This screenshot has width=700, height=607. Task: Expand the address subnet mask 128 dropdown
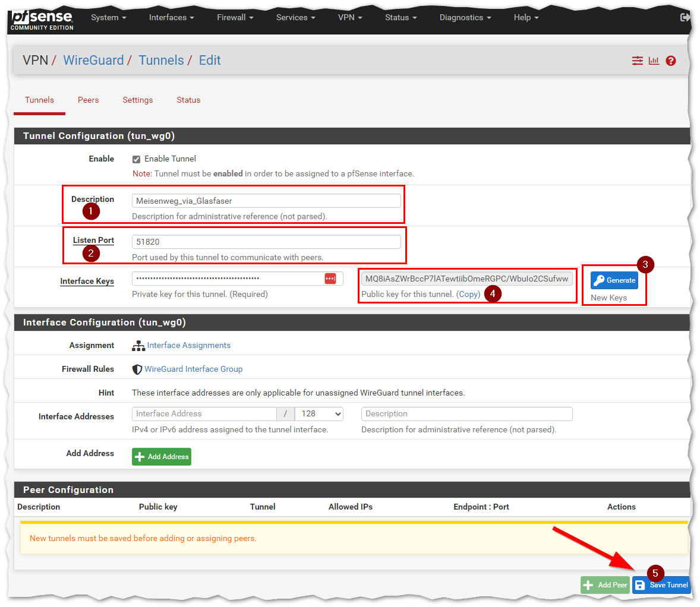(x=320, y=414)
